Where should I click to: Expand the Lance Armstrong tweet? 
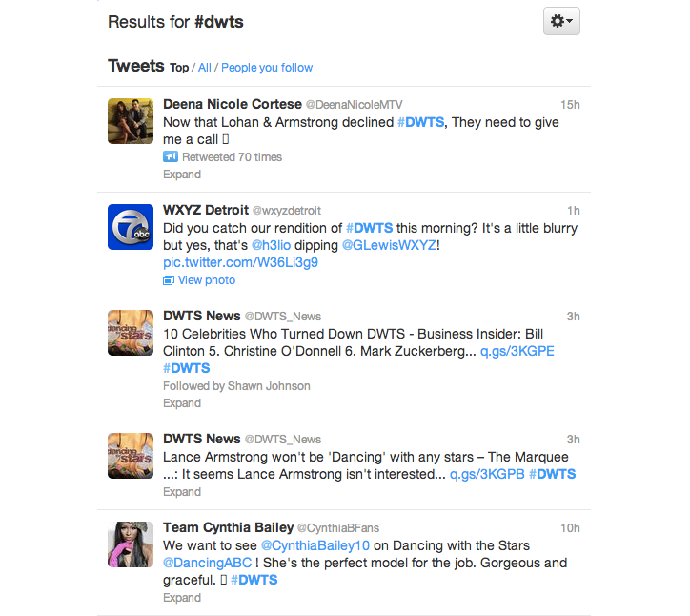182,492
